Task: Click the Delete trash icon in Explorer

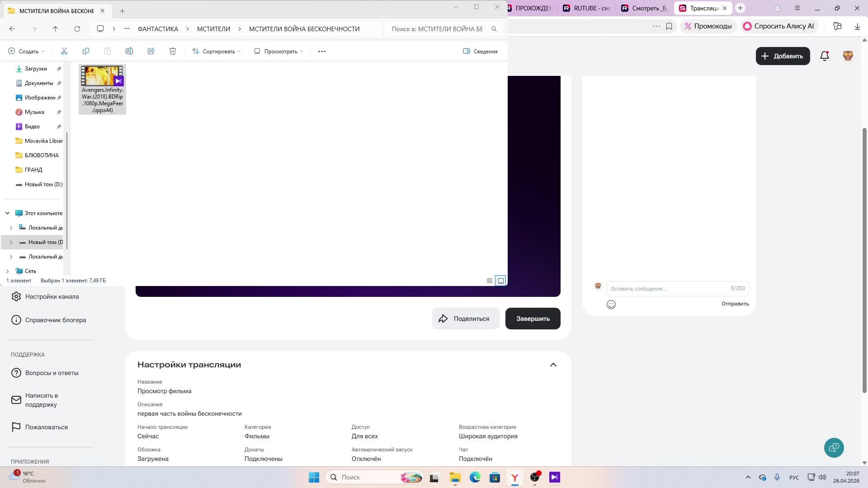Action: (173, 52)
